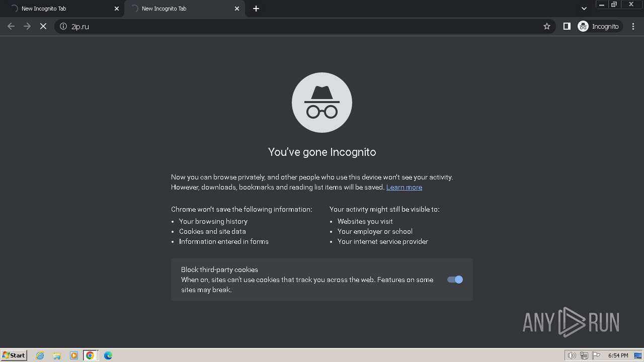Open a new tab with plus button
The width and height of the screenshot is (644, 362).
tap(256, 9)
